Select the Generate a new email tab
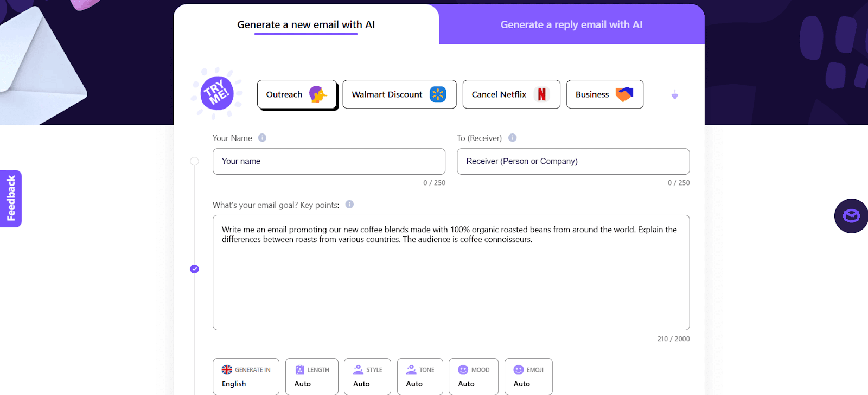The width and height of the screenshot is (868, 395). tap(306, 24)
